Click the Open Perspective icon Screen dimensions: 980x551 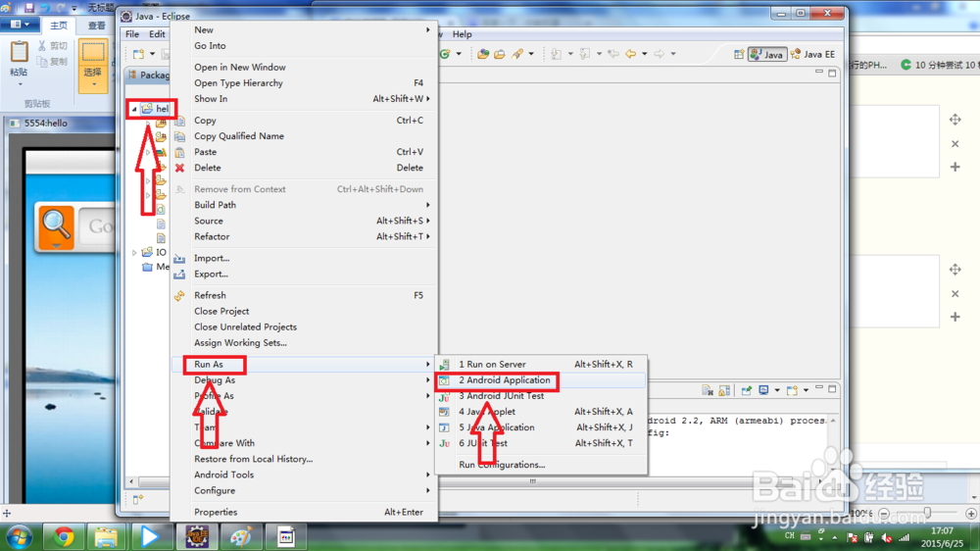739,54
